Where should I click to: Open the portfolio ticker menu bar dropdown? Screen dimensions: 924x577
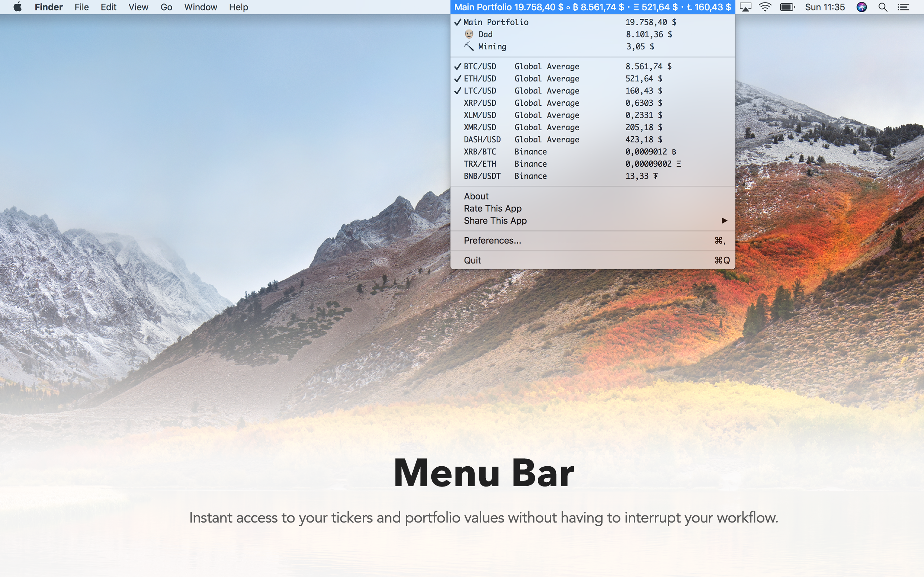(x=592, y=7)
